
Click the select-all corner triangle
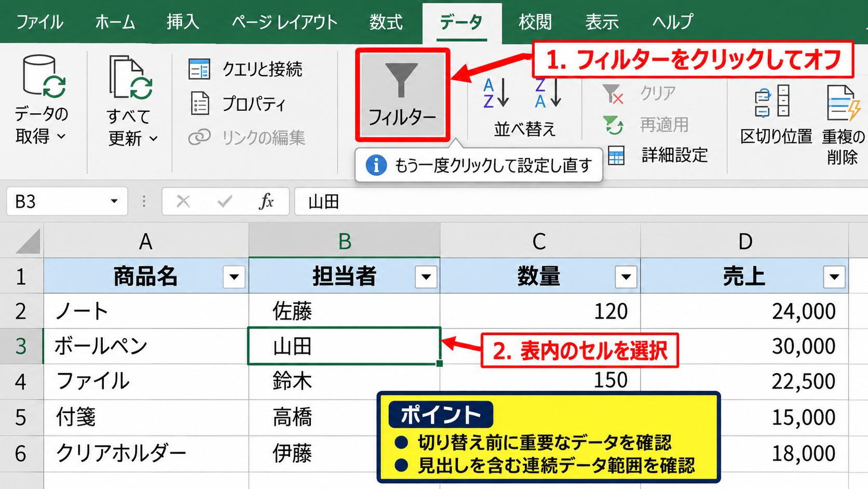click(28, 242)
